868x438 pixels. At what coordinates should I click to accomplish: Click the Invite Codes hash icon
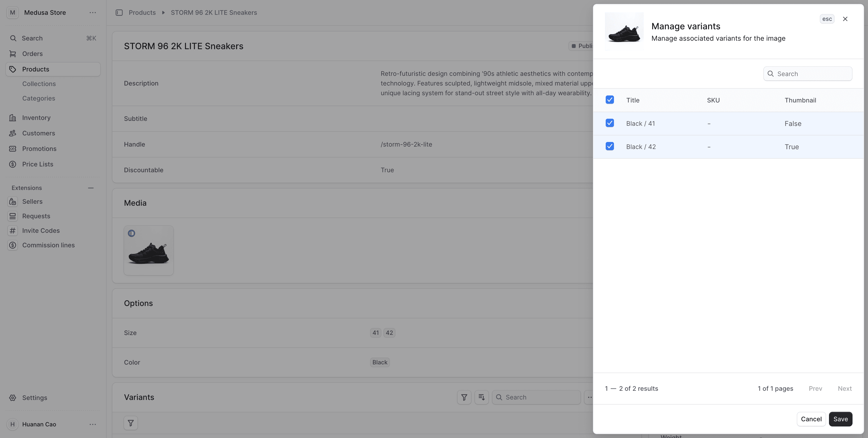[13, 231]
